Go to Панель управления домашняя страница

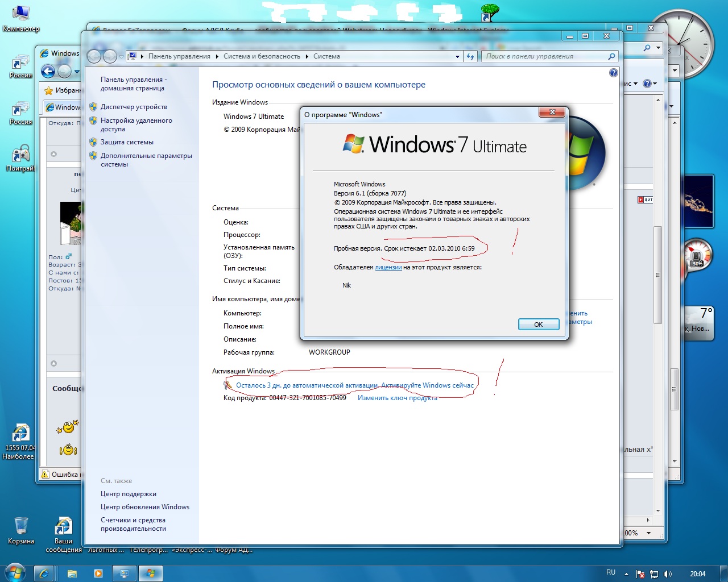[x=134, y=84]
